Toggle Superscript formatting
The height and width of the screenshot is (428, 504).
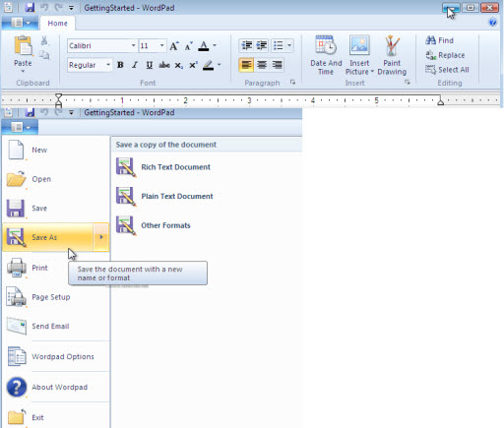click(x=193, y=65)
